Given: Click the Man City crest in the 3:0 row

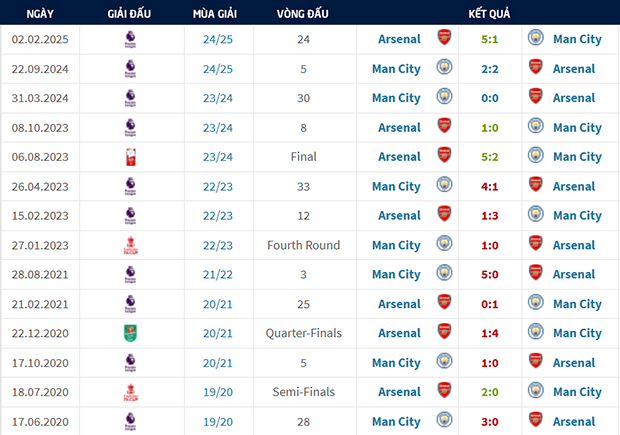Looking at the screenshot, I should pos(444,420).
